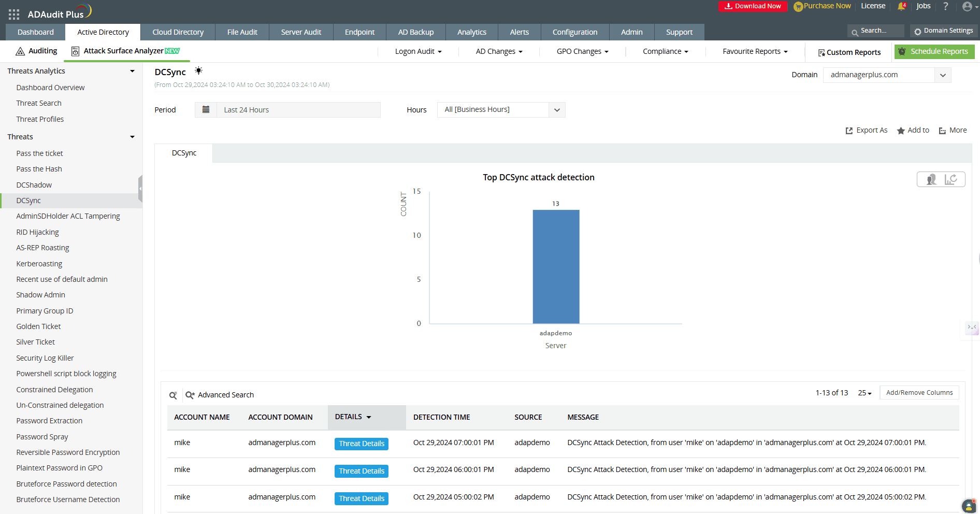Collapse the Threats Analytics section
Image resolution: width=980 pixels, height=514 pixels.
point(132,71)
